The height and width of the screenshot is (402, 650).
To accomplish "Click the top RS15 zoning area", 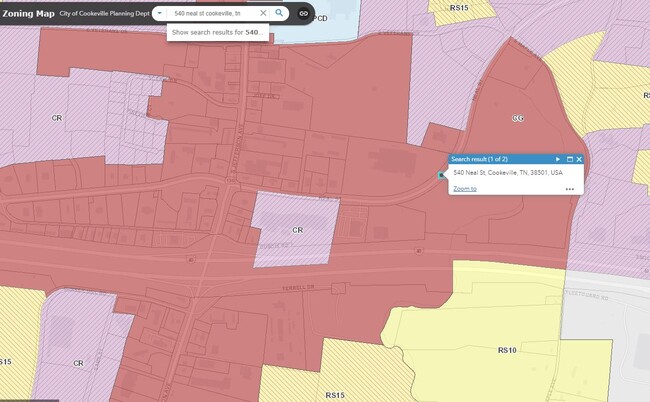I will 459,8.
